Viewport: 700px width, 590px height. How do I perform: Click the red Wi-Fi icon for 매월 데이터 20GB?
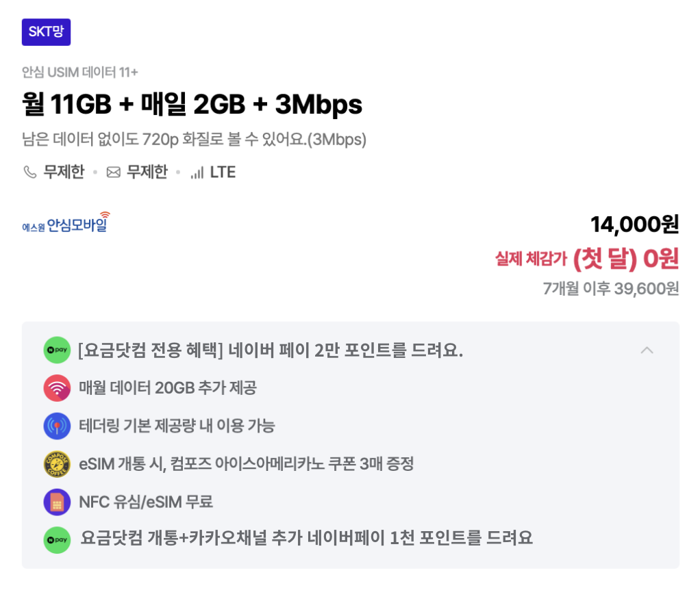coord(58,388)
